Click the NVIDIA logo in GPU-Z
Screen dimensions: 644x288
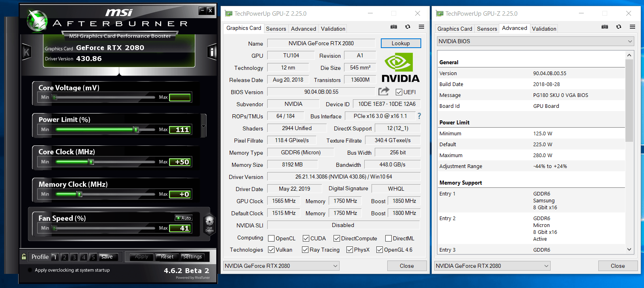click(x=401, y=67)
